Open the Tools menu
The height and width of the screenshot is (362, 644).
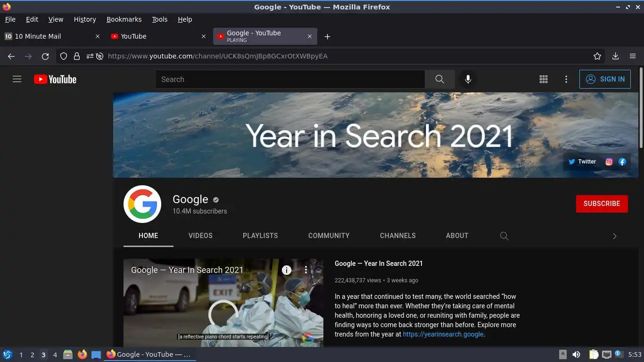tap(160, 19)
